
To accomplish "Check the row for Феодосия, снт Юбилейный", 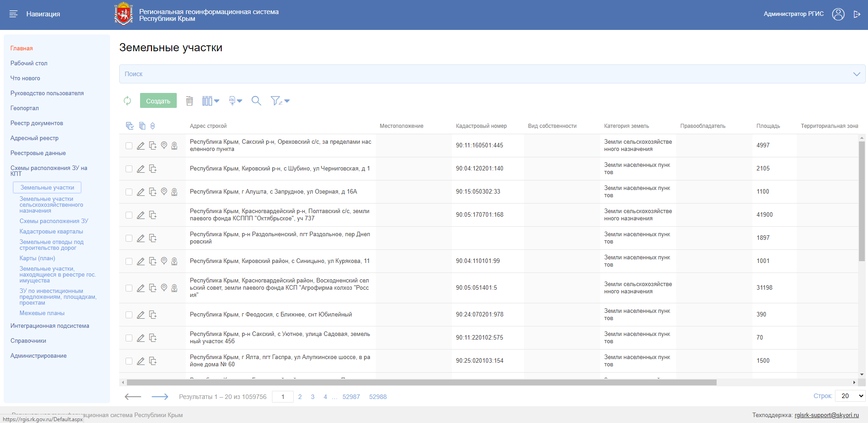I will coord(129,315).
